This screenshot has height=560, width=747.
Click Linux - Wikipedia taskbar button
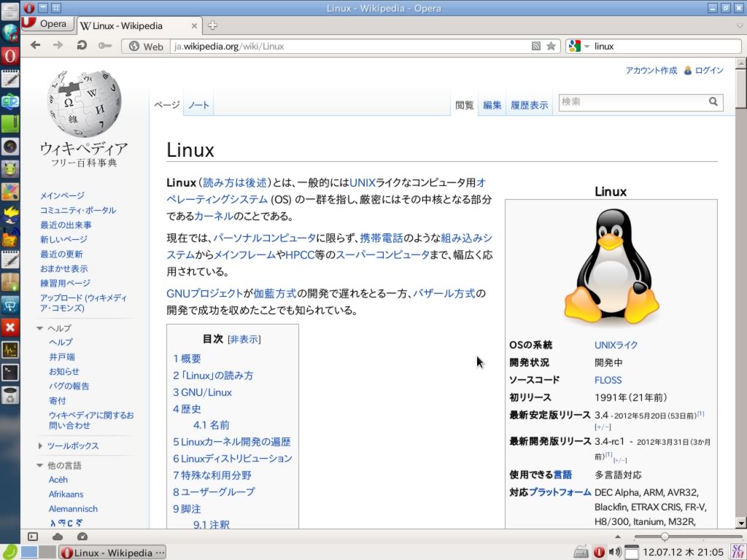[112, 553]
